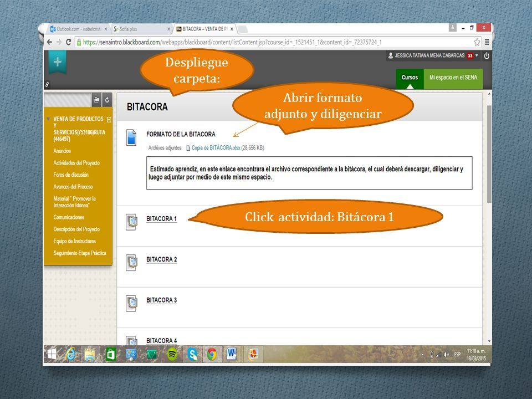Click the Chrome user profile icon
Image resolution: width=532 pixels, height=399 pixels.
(453, 28)
